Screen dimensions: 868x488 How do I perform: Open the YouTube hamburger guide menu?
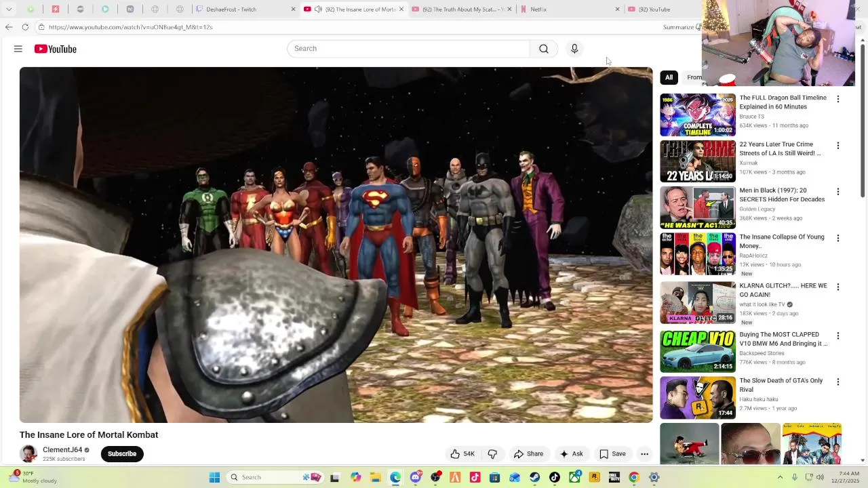click(x=18, y=49)
